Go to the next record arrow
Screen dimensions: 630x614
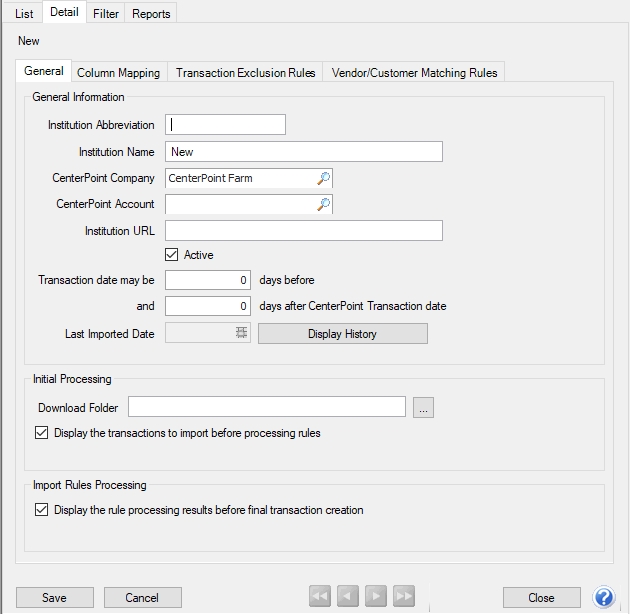[376, 597]
